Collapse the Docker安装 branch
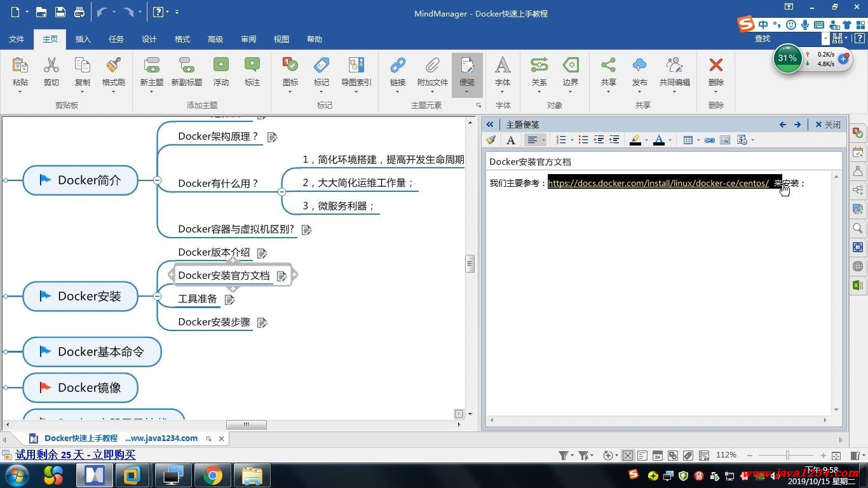 [x=157, y=296]
